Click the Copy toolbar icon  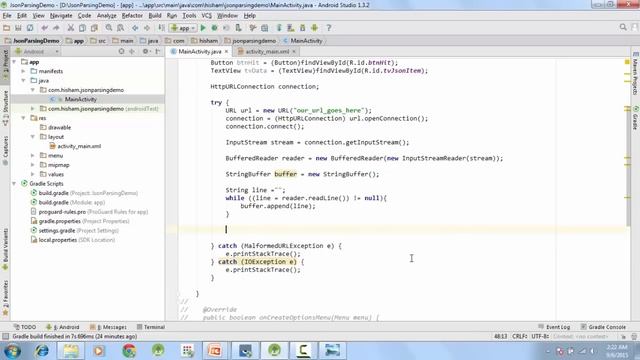82,28
